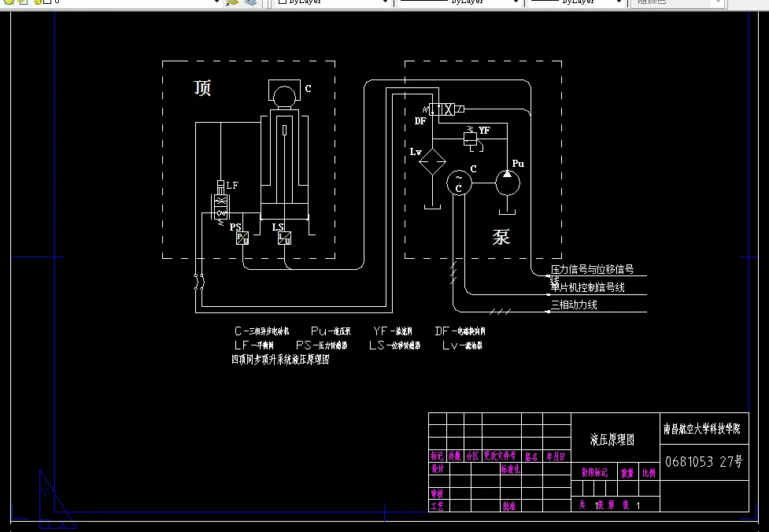Click the 标记 title block header
Image resolution: width=769 pixels, height=532 pixels.
437,456
